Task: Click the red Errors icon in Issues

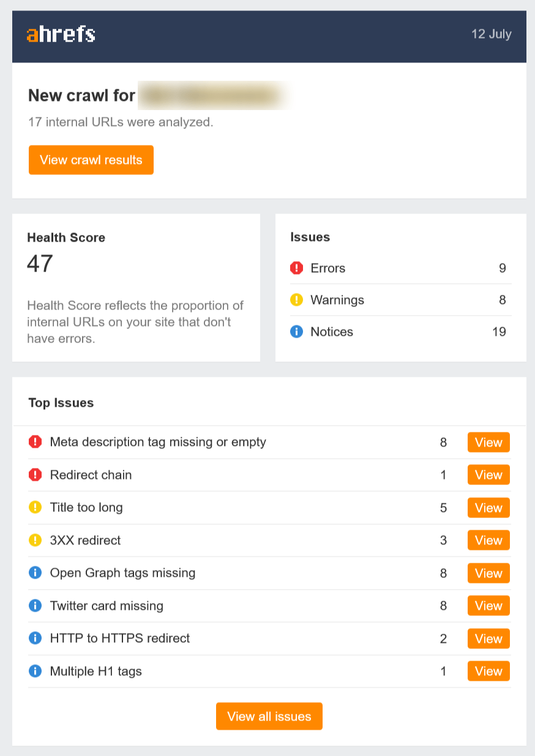Action: click(297, 268)
